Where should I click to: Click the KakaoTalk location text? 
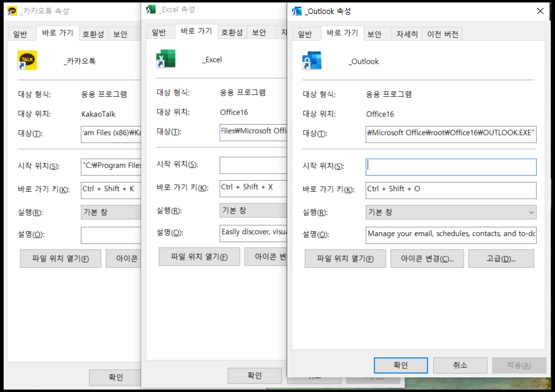(99, 114)
